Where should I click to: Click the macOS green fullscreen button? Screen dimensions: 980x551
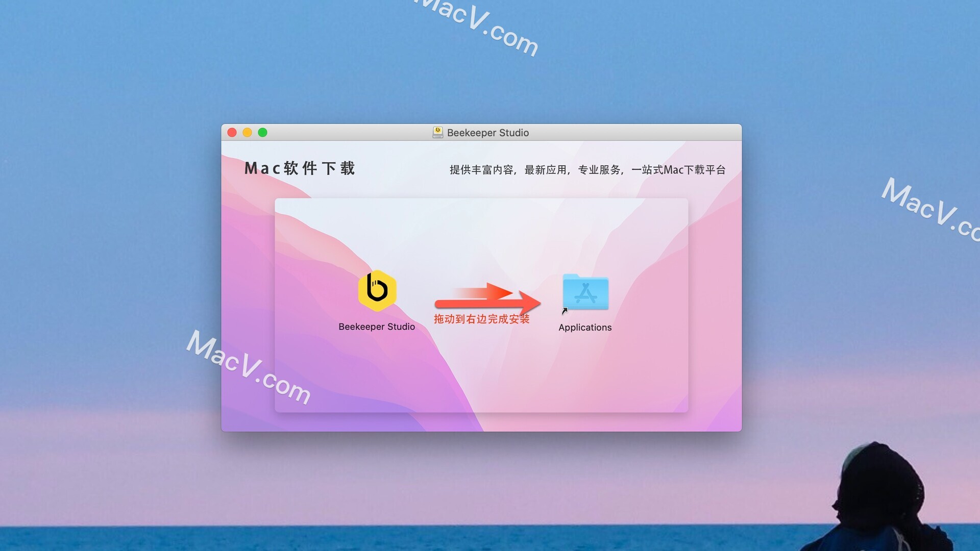click(x=262, y=133)
